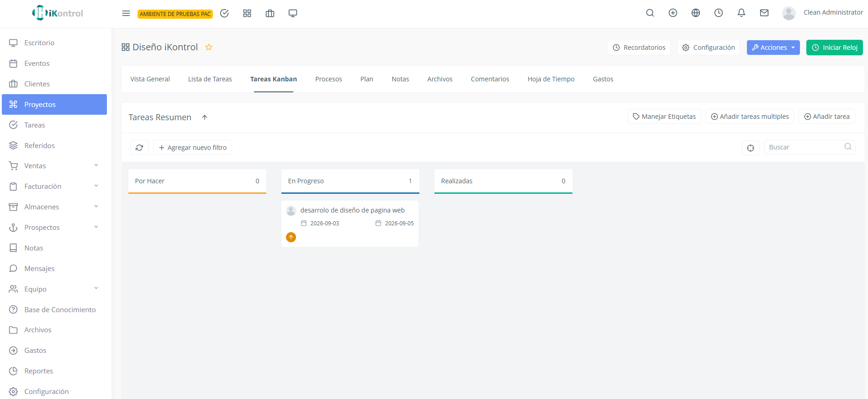The width and height of the screenshot is (868, 399).
Task: Open the Procesos tab
Action: (x=328, y=79)
